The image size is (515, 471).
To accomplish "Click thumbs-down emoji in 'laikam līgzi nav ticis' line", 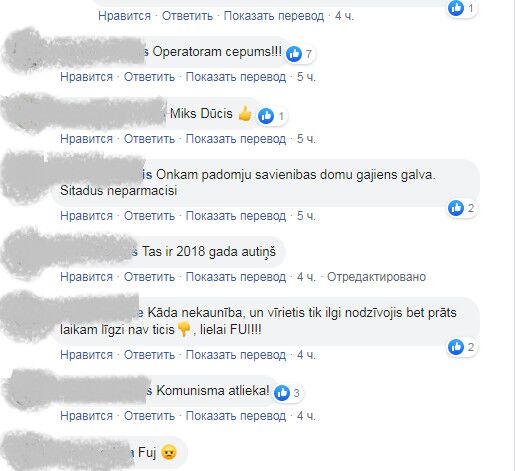I will tap(184, 329).
